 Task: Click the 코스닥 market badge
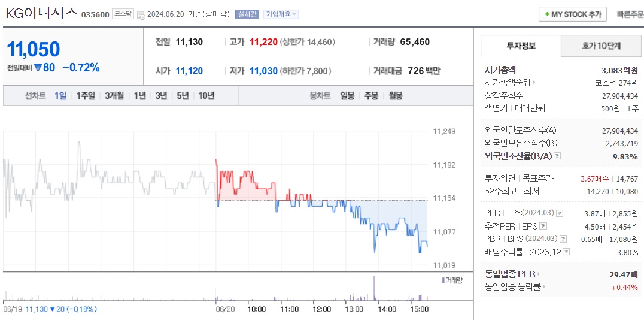tap(123, 14)
